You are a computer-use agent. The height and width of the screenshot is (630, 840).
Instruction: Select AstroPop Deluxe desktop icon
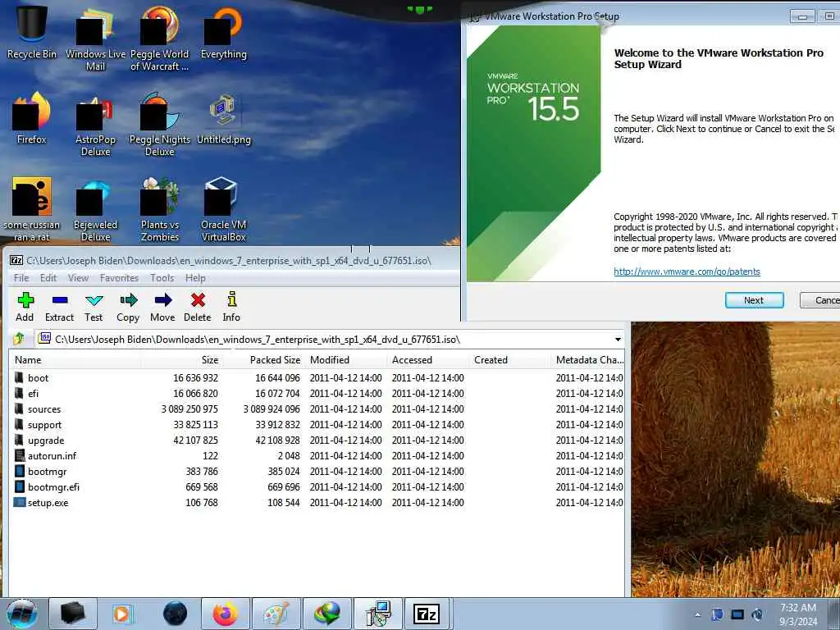[x=95, y=125]
